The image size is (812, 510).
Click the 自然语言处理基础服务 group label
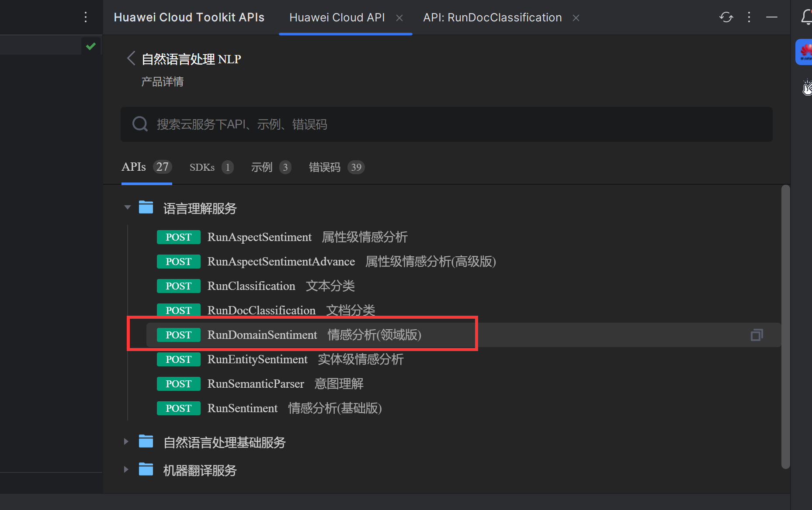[x=225, y=442]
